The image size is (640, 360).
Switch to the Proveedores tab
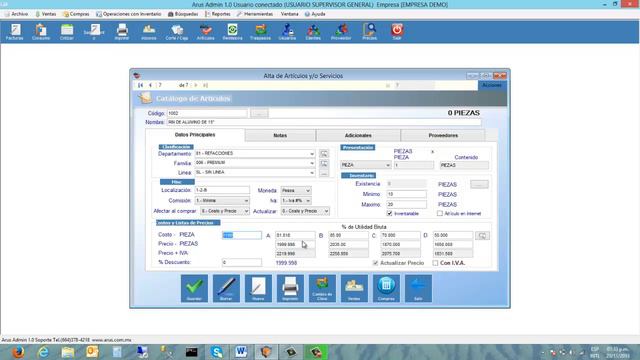tap(443, 135)
